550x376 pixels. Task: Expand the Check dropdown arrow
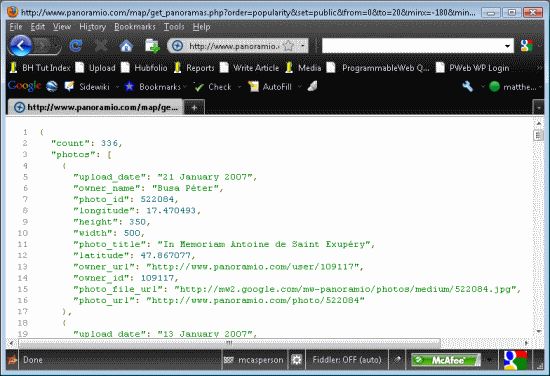[x=239, y=87]
